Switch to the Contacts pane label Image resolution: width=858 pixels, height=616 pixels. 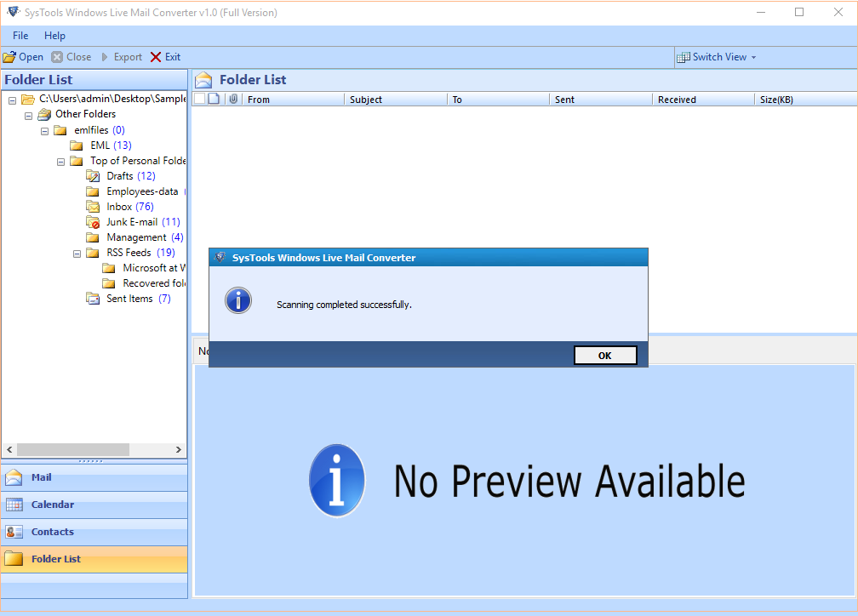click(x=53, y=532)
